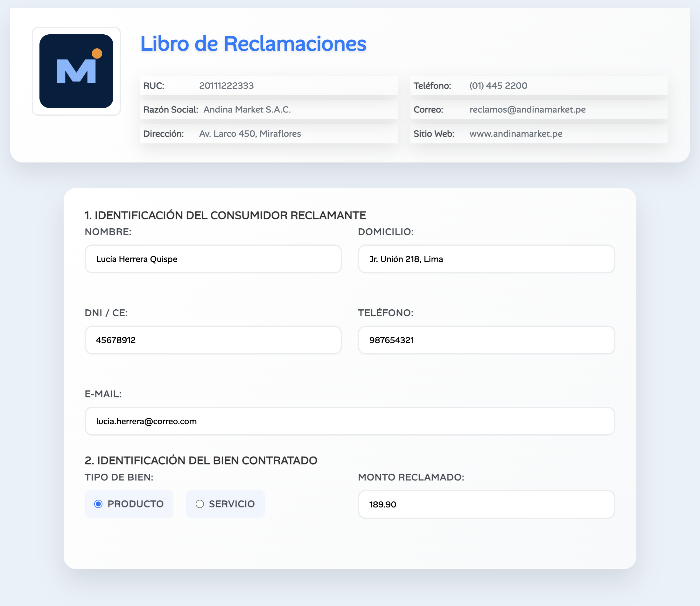
Task: Select the SERVICIO radio button
Action: pos(200,504)
